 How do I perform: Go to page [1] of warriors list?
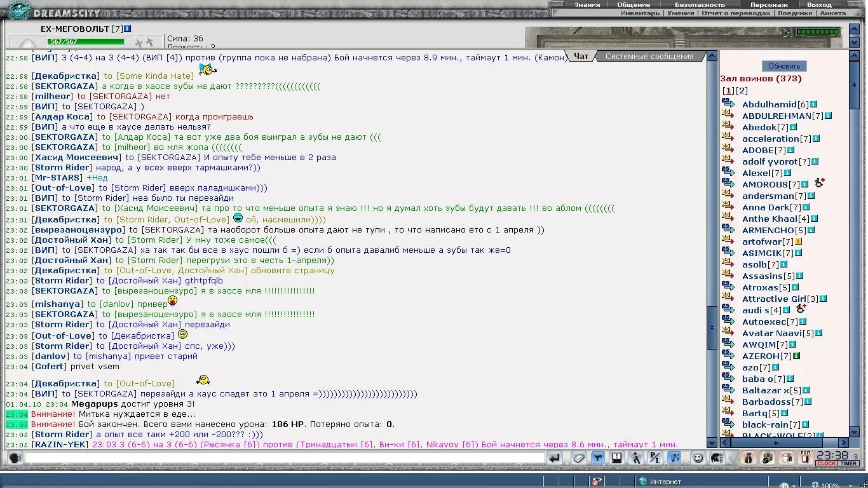(x=729, y=91)
